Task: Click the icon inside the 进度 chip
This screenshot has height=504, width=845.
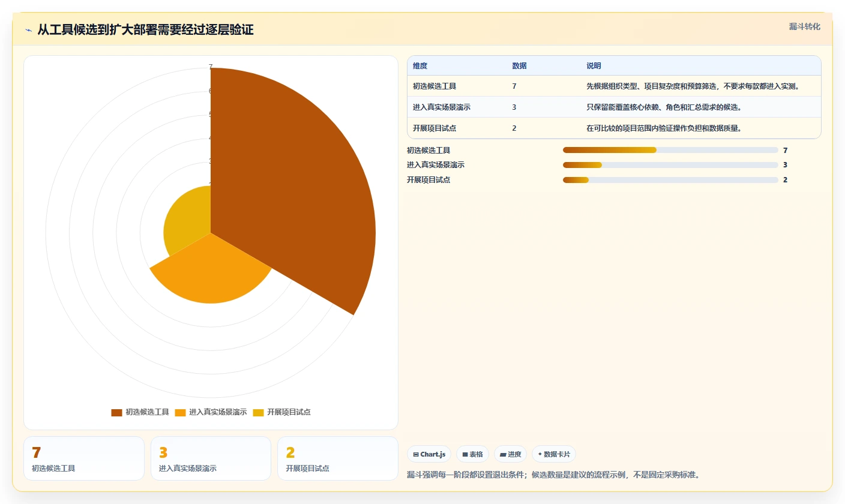Action: 503,455
